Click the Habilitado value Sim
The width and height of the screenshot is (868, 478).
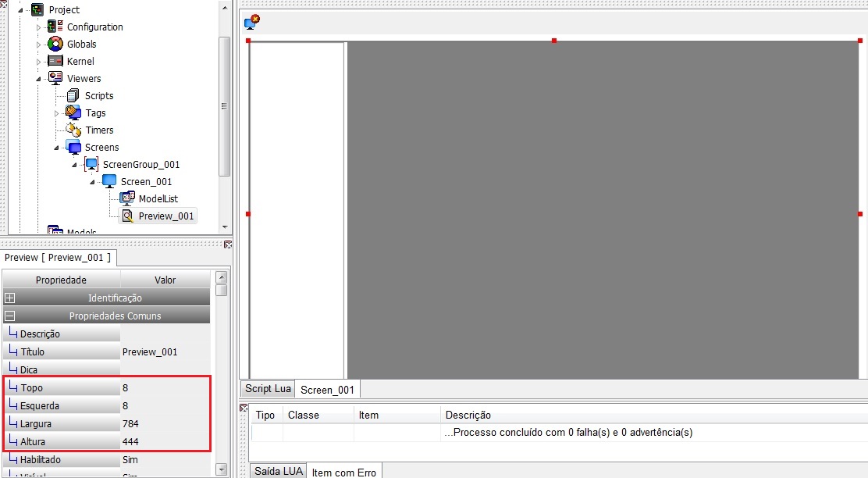165,460
